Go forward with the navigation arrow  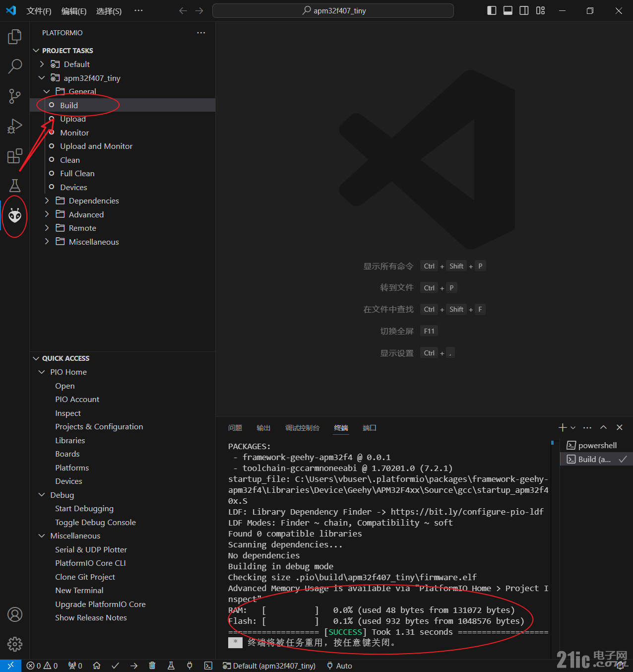pos(199,10)
